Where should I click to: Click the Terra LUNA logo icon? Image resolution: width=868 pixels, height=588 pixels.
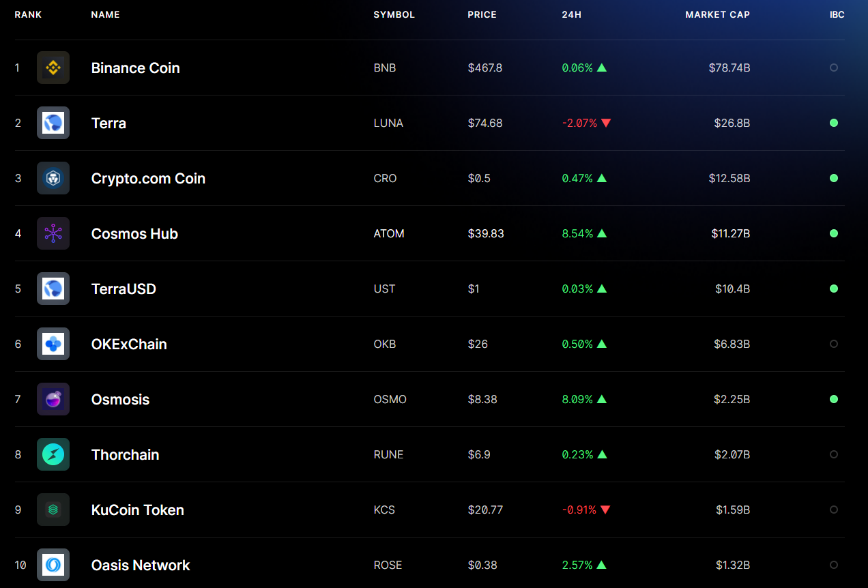tap(53, 123)
